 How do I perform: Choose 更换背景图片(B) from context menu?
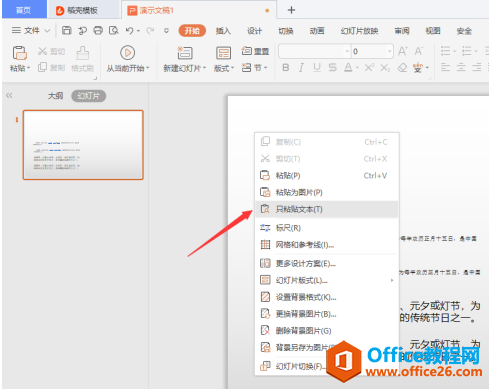[327, 314]
